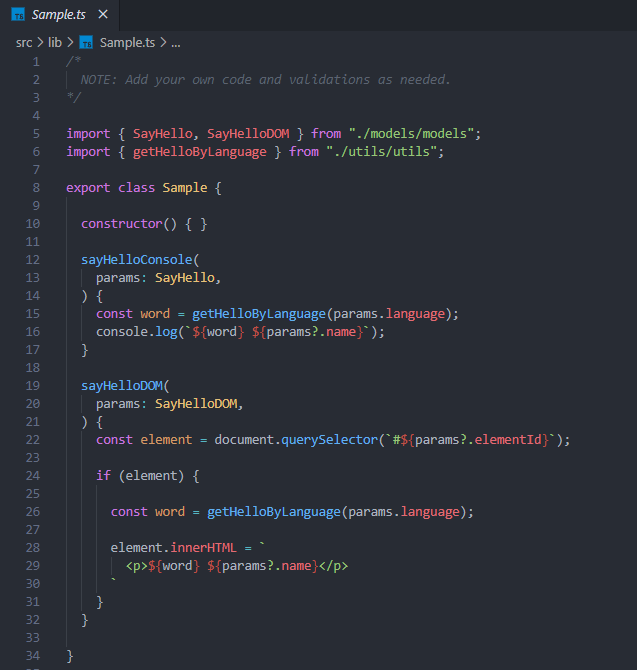Click the TypeScript file icon in the breadcrumb
The width and height of the screenshot is (637, 670).
pos(86,43)
